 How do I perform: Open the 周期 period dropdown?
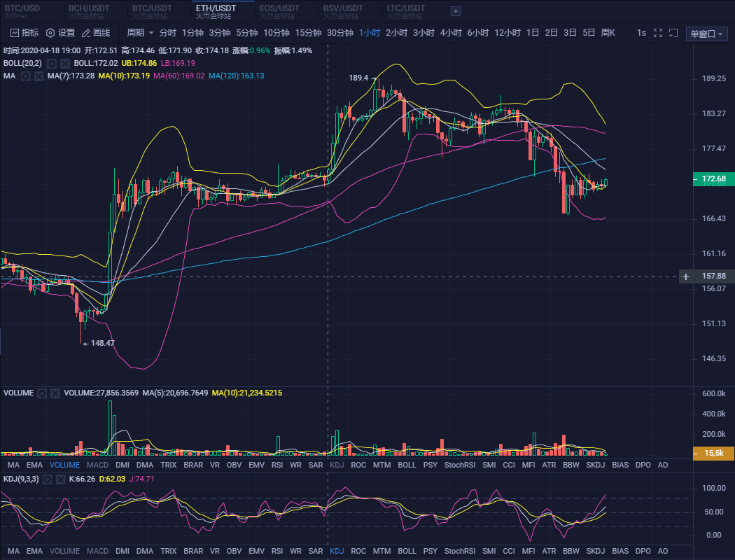point(138,32)
